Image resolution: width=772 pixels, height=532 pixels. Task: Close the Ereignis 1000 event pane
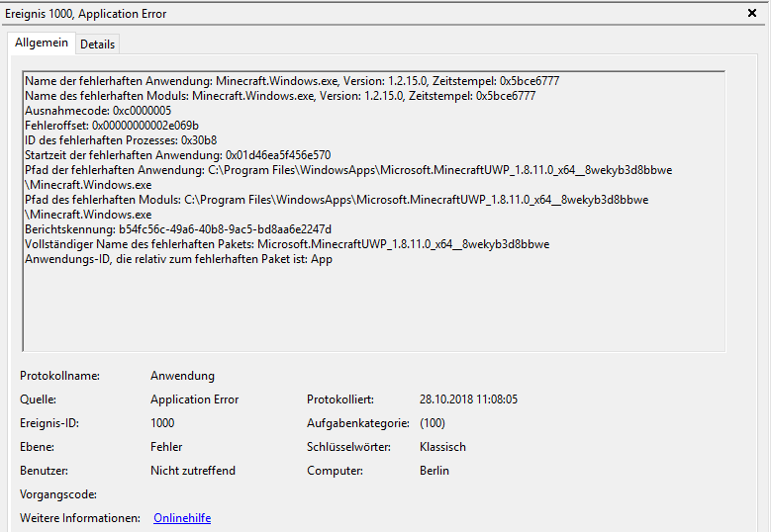pyautogui.click(x=753, y=14)
